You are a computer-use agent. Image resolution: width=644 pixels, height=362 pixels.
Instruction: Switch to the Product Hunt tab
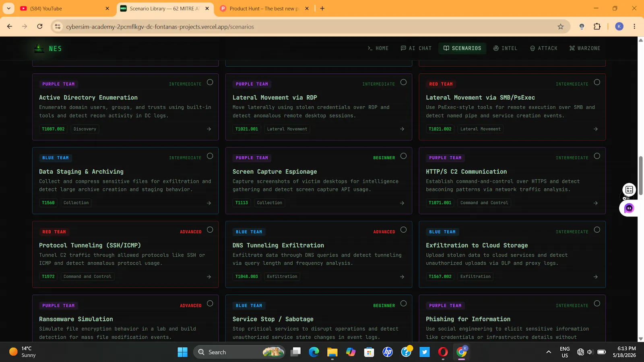tap(264, 8)
